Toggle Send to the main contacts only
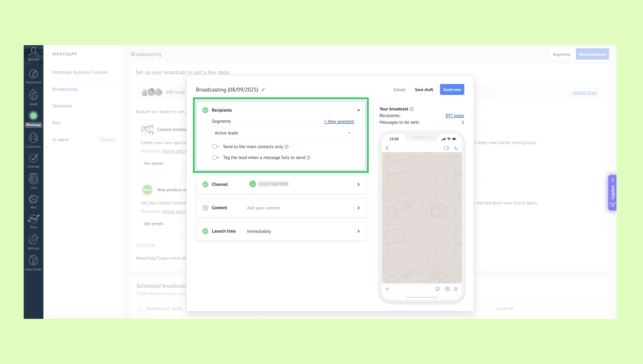The width and height of the screenshot is (643, 364). [x=215, y=147]
